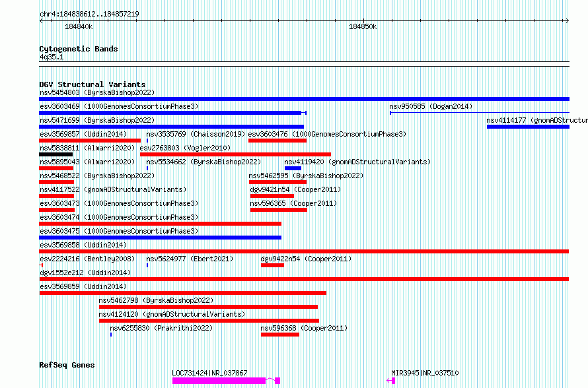Select esv3603475 1000Genomes label

(119, 231)
